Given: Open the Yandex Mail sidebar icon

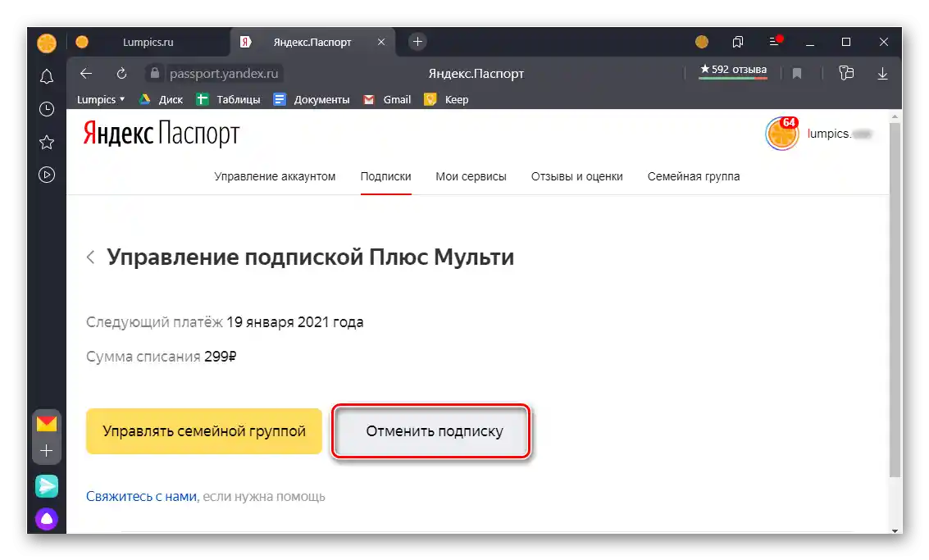Looking at the screenshot, I should coord(47,424).
